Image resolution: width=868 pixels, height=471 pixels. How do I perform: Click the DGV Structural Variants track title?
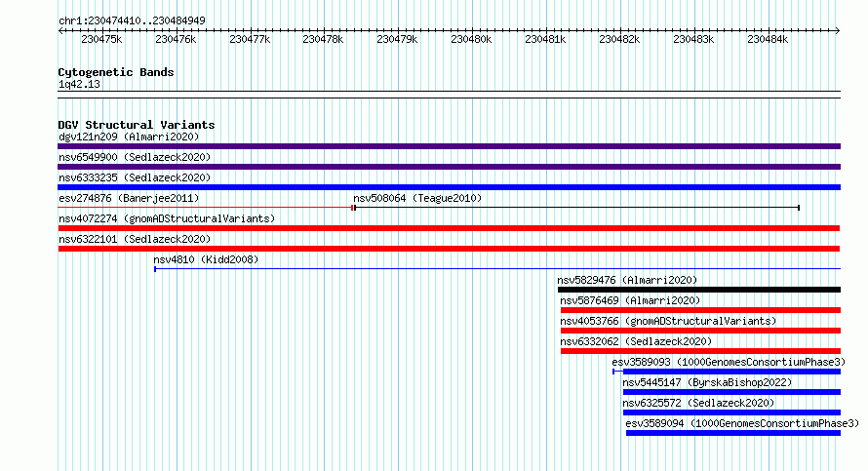(137, 125)
